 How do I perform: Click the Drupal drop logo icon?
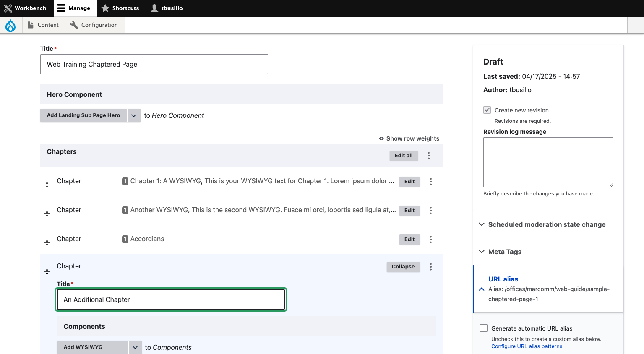(x=10, y=25)
